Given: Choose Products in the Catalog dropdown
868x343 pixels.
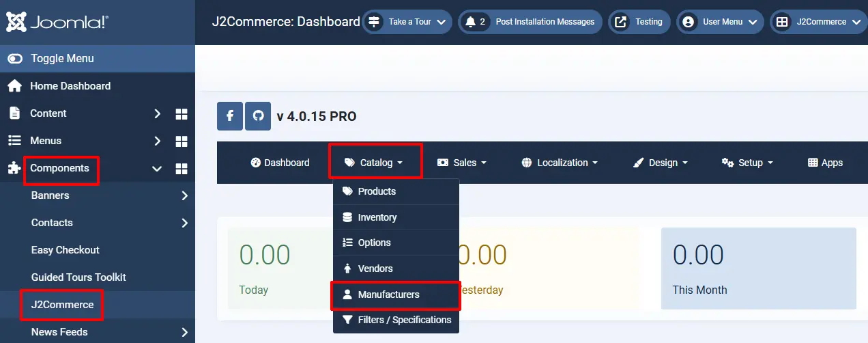Looking at the screenshot, I should point(377,191).
